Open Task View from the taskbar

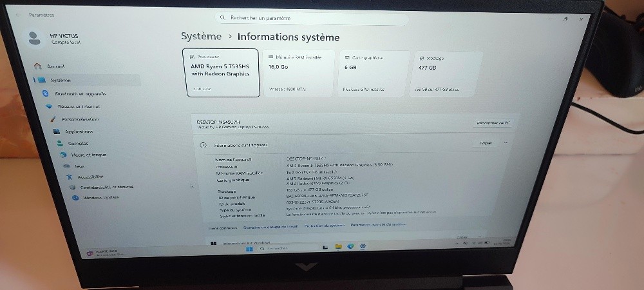coord(325,247)
